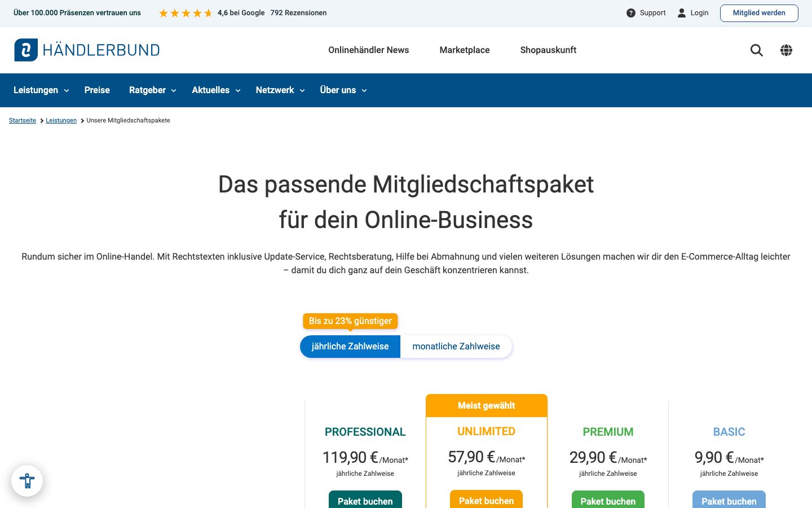Screen dimensions: 812x508
Task: Expand the Netzwerk dropdown chevron
Action: coord(302,90)
